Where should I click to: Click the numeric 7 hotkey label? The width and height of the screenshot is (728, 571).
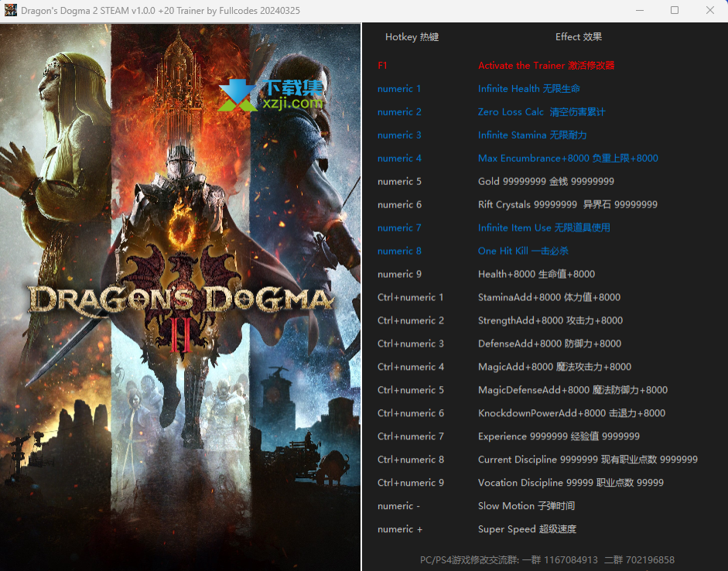pos(399,228)
